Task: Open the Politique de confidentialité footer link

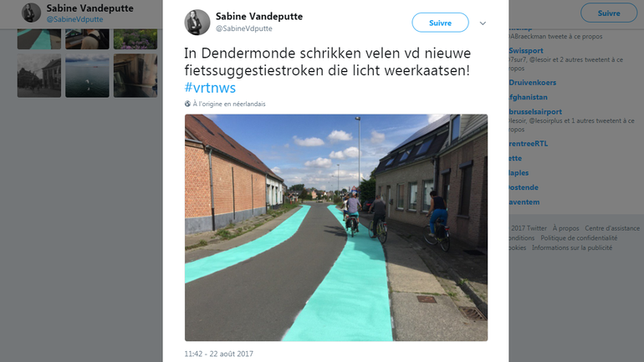Action: 579,238
